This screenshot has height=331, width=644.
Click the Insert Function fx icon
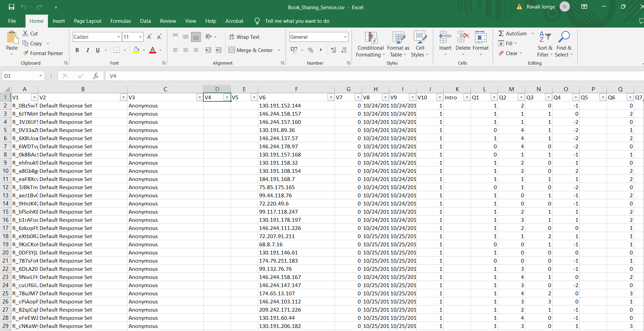point(96,76)
